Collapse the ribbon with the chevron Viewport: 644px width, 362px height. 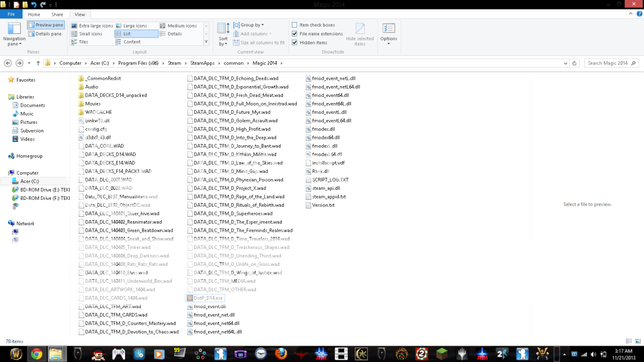(630, 14)
